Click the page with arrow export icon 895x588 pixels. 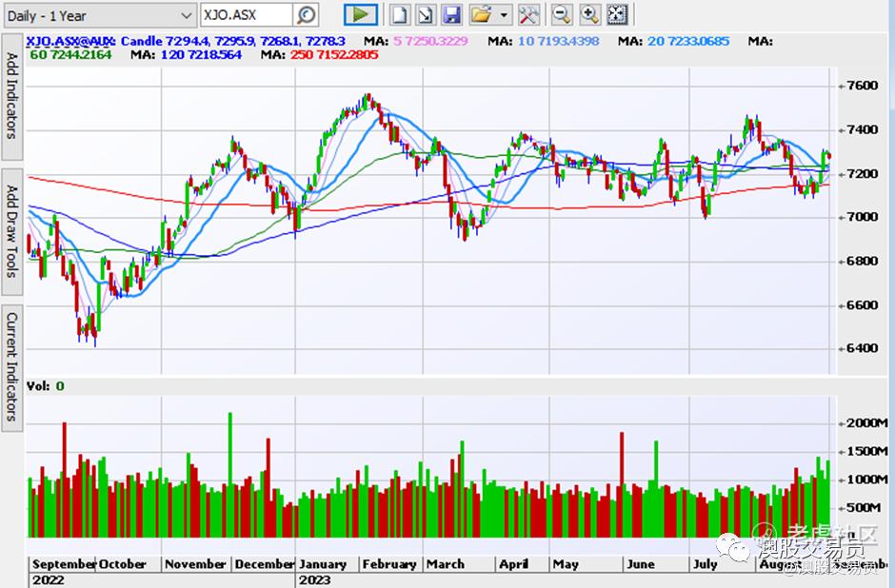coord(426,15)
